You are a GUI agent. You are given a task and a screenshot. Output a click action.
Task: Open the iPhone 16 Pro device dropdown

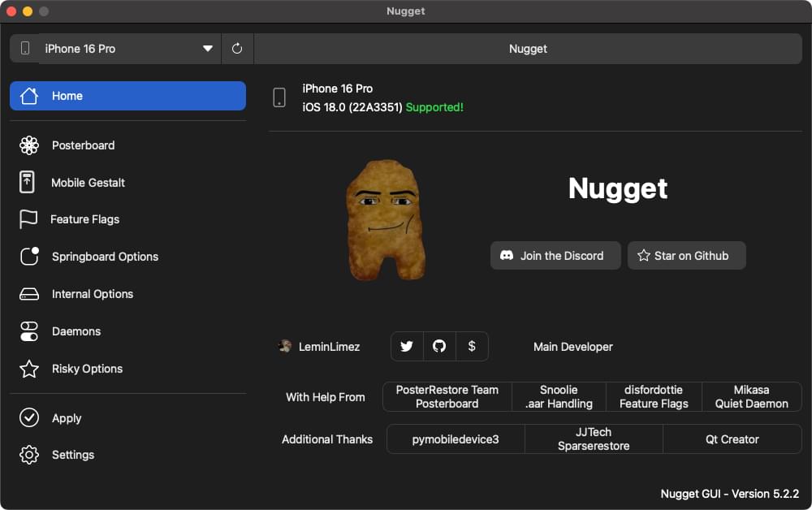point(129,49)
